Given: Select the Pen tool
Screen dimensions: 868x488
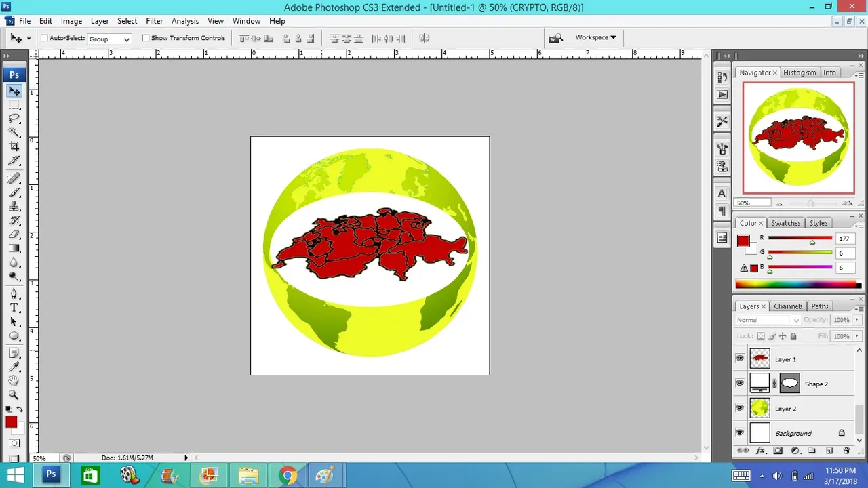Looking at the screenshot, I should 14,293.
